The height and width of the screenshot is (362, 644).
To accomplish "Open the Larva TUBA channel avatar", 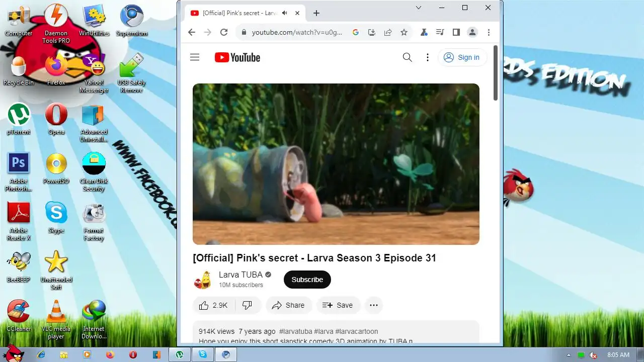I will click(x=203, y=280).
